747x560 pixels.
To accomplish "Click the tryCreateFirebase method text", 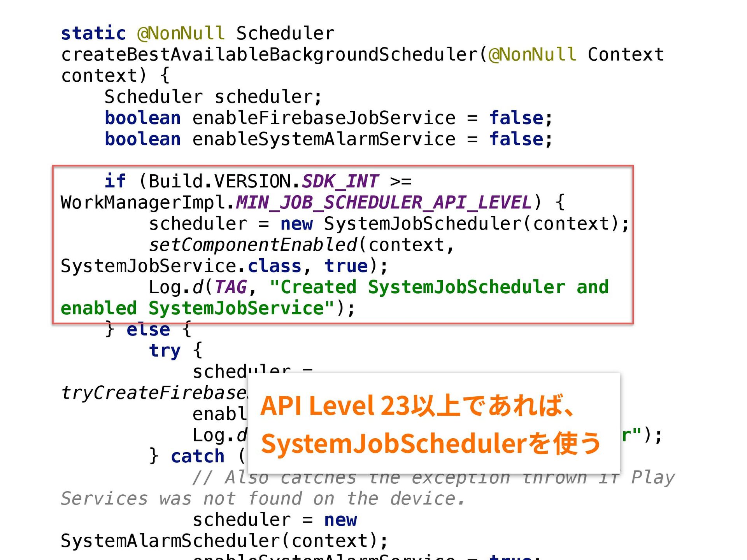I will (154, 393).
